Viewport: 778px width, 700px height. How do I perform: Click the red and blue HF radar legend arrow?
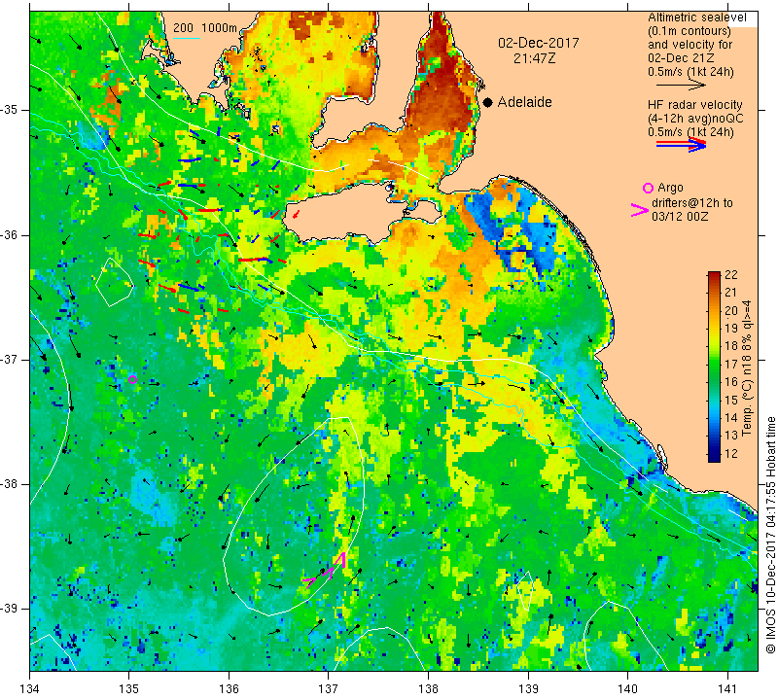[681, 144]
